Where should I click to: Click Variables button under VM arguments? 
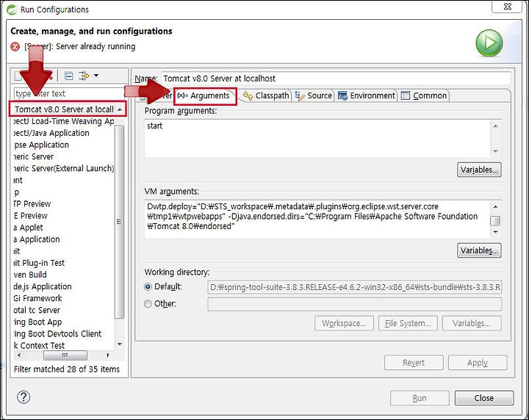pos(479,250)
